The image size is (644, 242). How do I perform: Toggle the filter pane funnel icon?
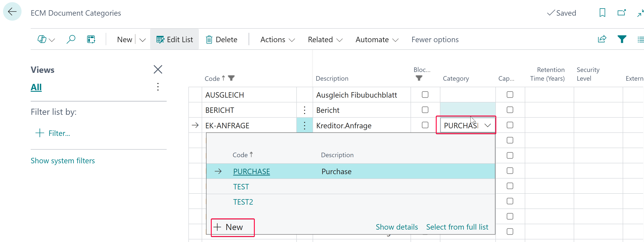[x=622, y=39]
